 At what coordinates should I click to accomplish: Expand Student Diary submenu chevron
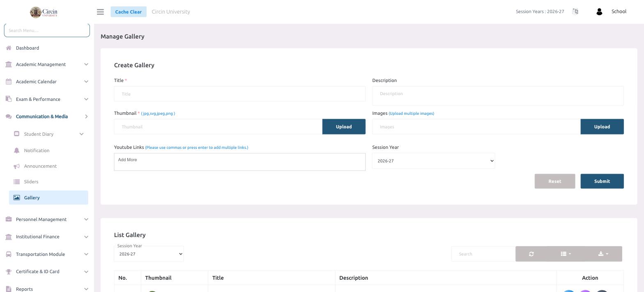click(x=81, y=134)
